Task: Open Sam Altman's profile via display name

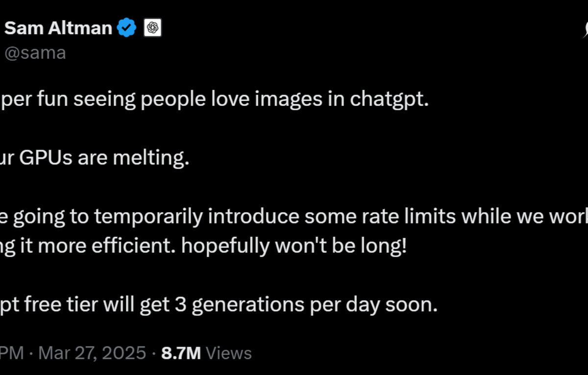Action: coord(58,28)
